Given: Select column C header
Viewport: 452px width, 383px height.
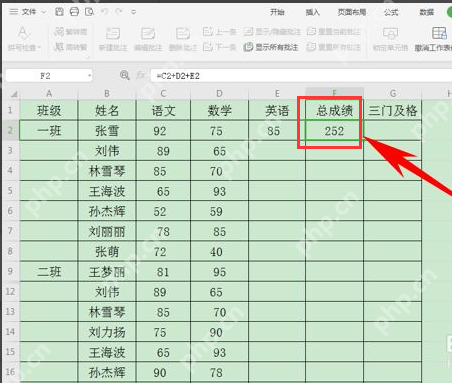Looking at the screenshot, I should click(x=163, y=94).
